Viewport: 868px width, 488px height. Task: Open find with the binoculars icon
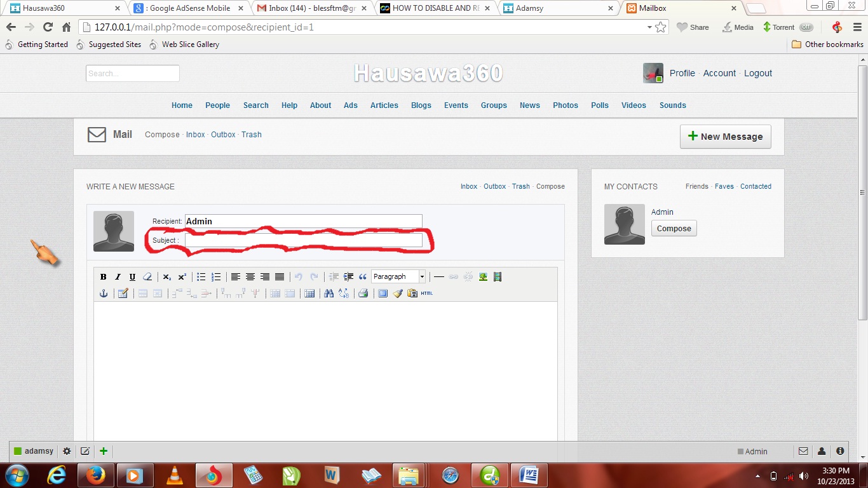[329, 294]
